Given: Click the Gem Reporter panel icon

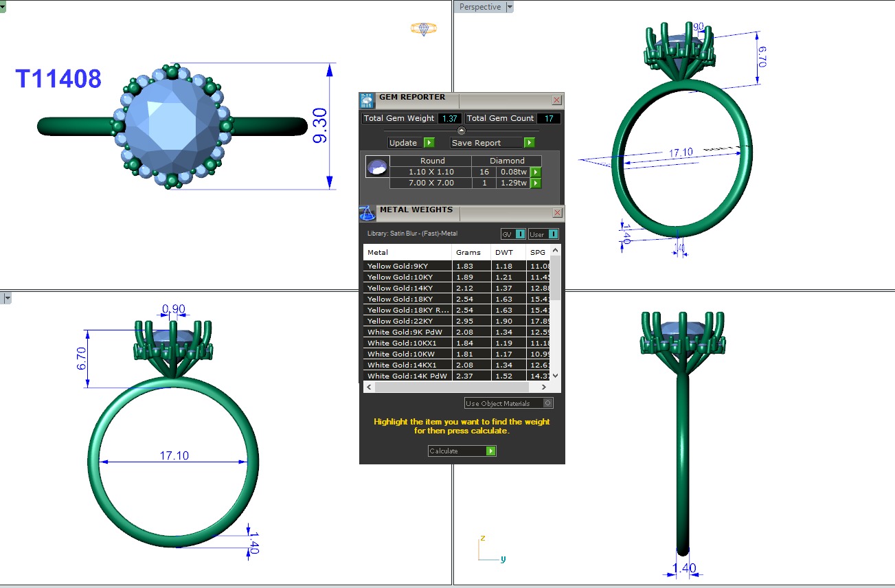Looking at the screenshot, I should pyautogui.click(x=367, y=100).
